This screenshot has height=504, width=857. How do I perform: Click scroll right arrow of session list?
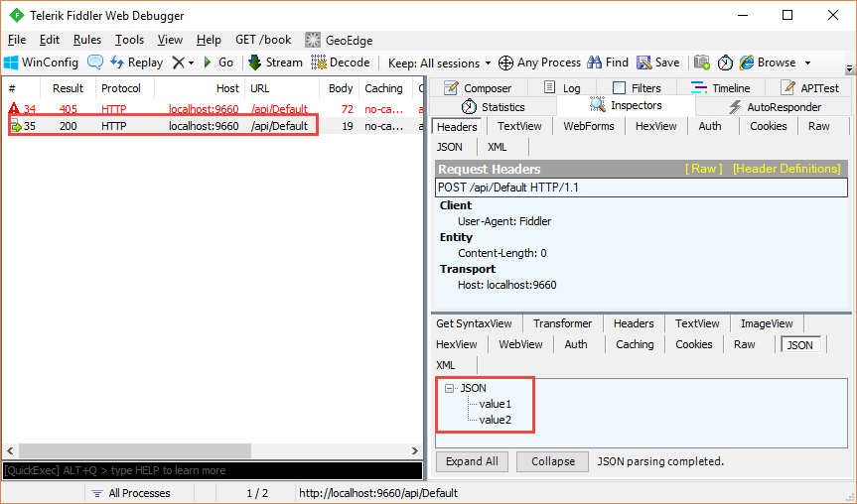[x=415, y=450]
